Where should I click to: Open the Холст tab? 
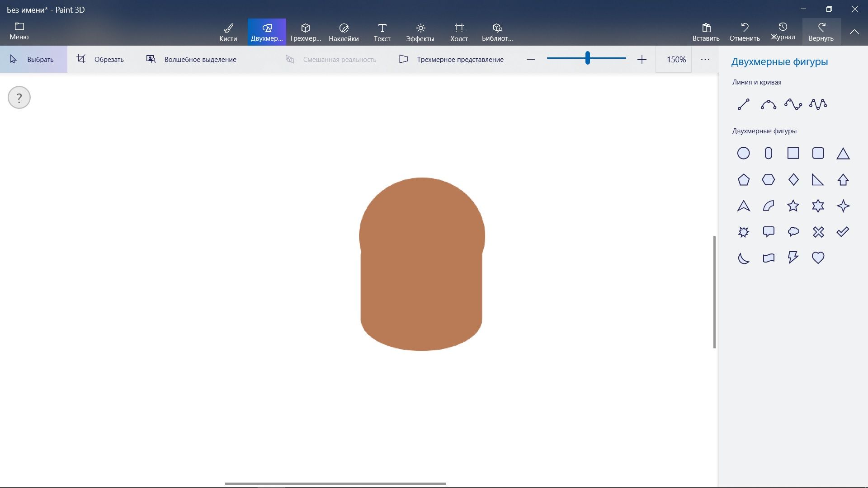459,32
